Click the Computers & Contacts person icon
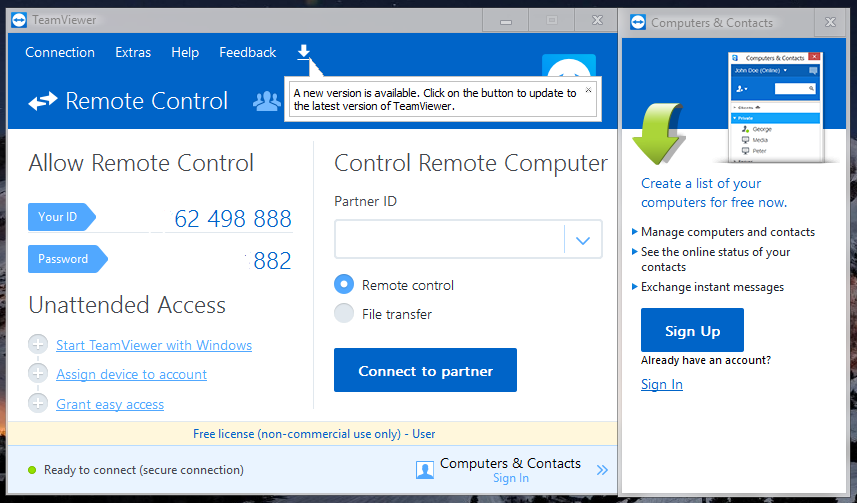The width and height of the screenshot is (857, 503). 425,470
